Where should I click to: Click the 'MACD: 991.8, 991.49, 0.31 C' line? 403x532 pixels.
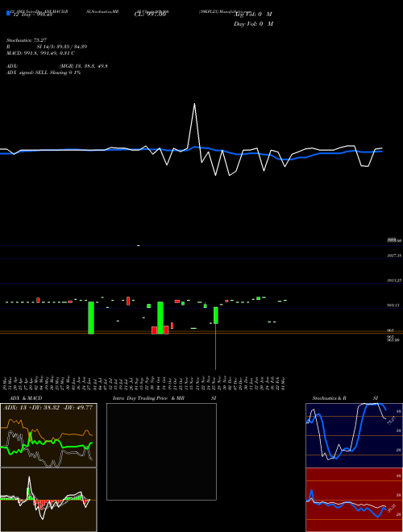(x=40, y=53)
